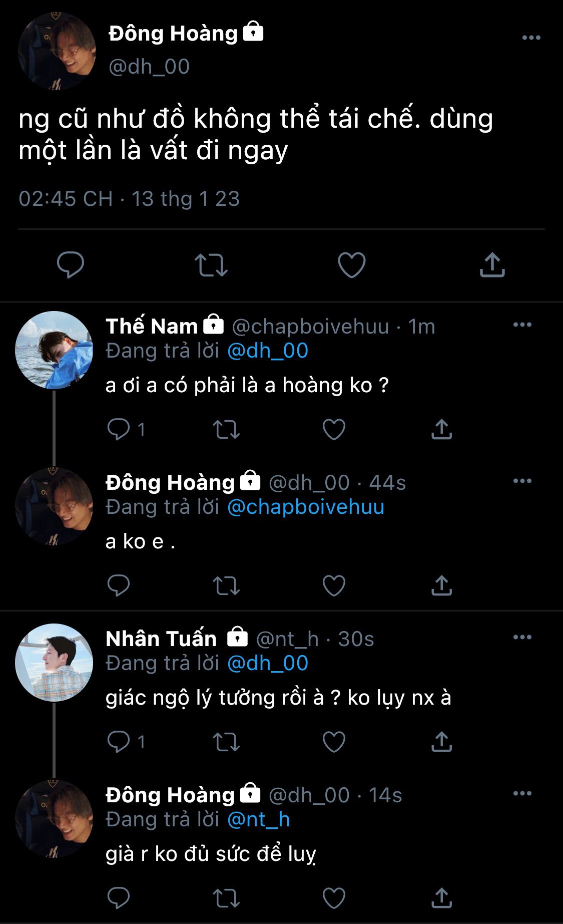Open the Nhân Tuấn display name
The height and width of the screenshot is (924, 563).
(161, 639)
